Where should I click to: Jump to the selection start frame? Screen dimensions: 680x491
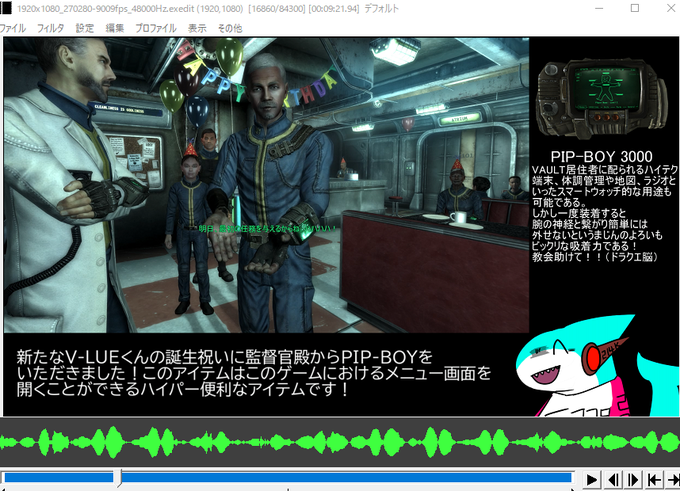pyautogui.click(x=654, y=480)
